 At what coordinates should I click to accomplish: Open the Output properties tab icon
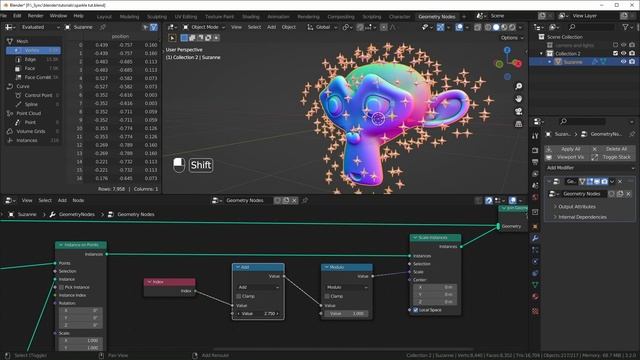pyautogui.click(x=535, y=162)
